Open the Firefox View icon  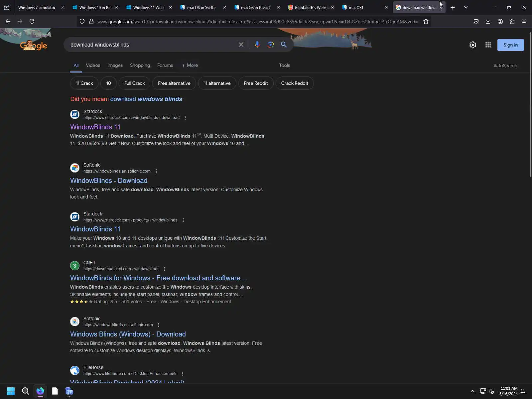click(x=7, y=7)
